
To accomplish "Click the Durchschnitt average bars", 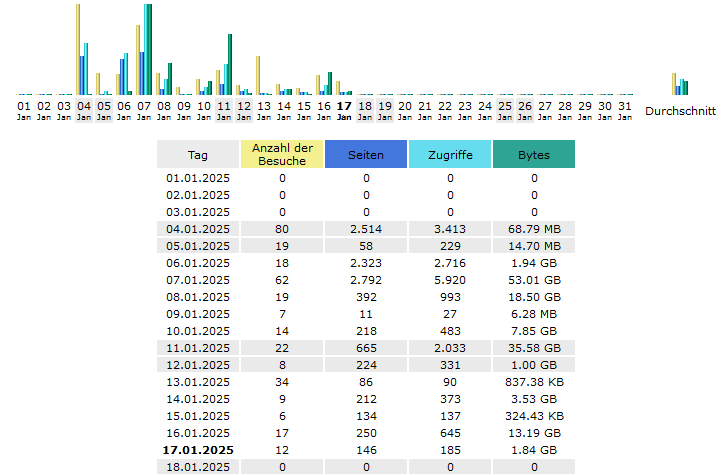I will point(680,84).
